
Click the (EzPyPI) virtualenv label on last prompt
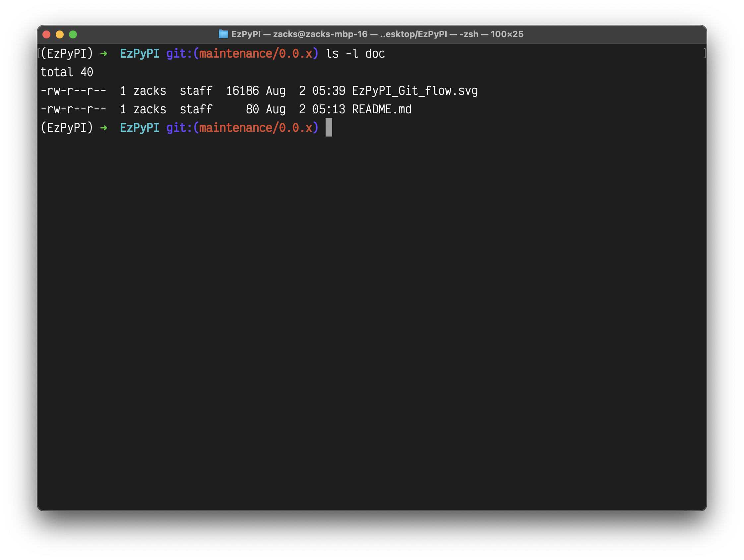coord(67,128)
